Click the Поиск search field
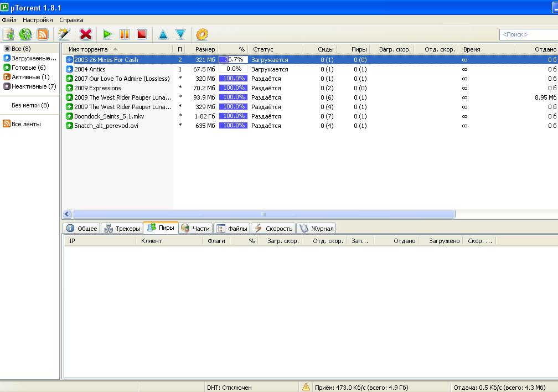The height and width of the screenshot is (392, 558). (x=529, y=34)
